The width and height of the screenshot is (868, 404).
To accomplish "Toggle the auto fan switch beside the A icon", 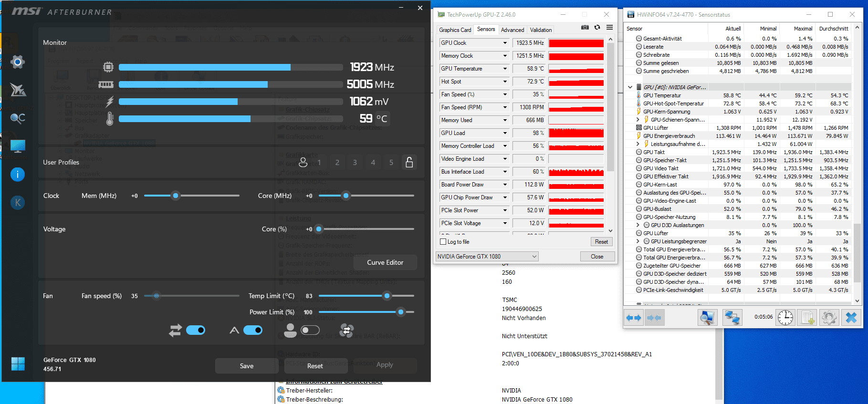I will tap(253, 330).
